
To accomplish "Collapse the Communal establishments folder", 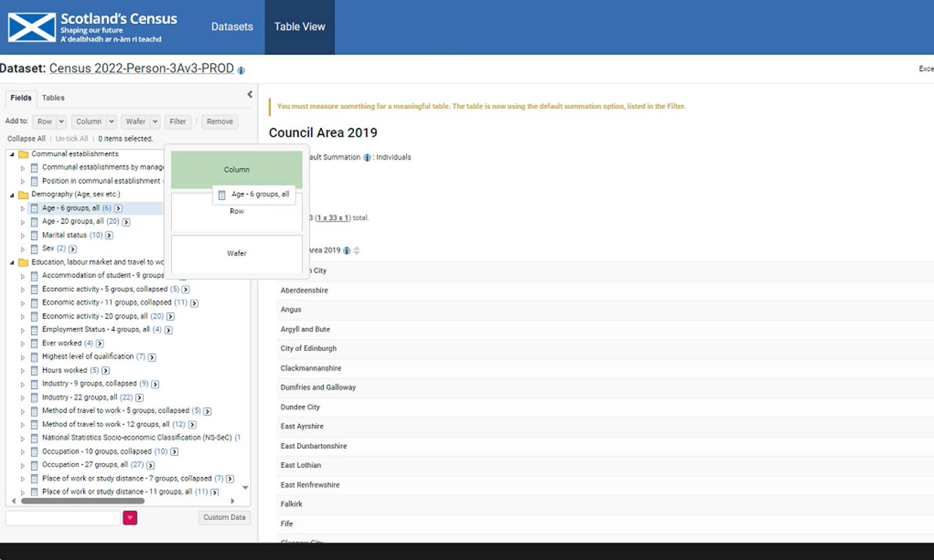I will click(x=12, y=154).
